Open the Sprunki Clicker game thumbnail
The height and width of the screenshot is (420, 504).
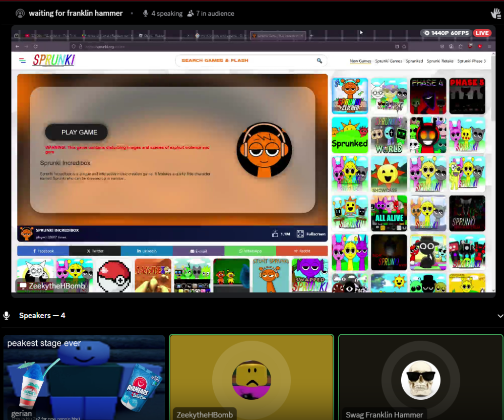tap(350, 96)
